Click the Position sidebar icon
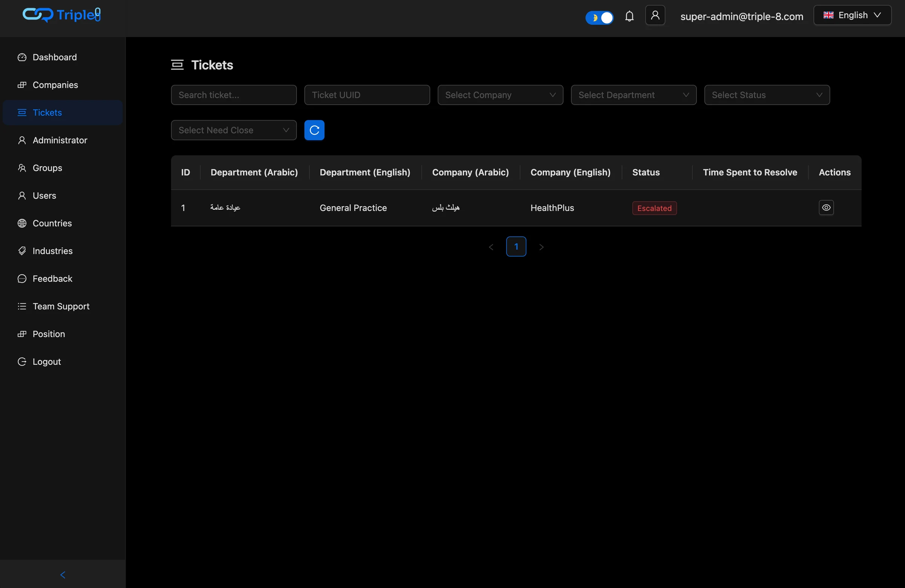905x588 pixels. point(22,334)
